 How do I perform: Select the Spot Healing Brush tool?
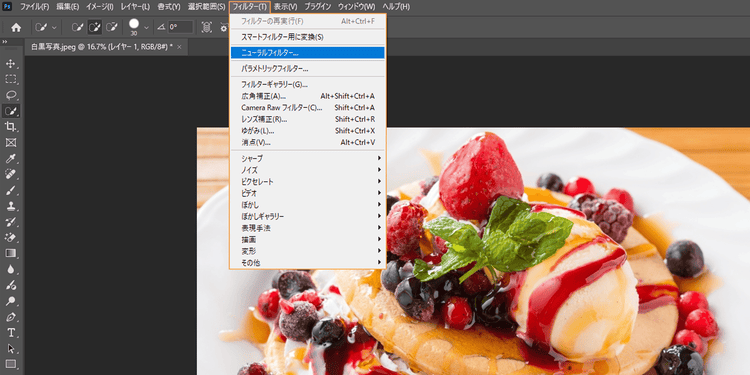(x=11, y=174)
